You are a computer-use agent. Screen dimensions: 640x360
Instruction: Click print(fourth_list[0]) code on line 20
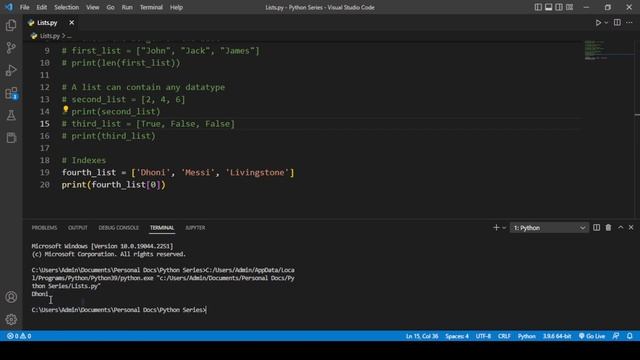(113, 184)
